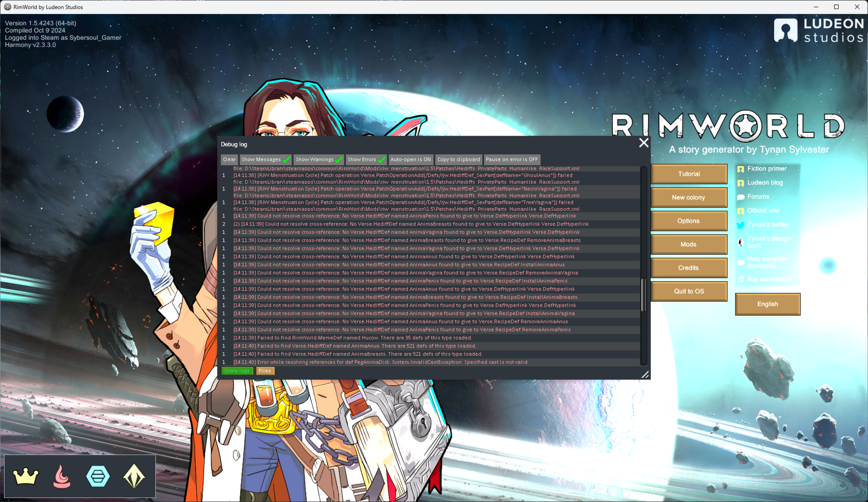Open Tynan's twitter link
Screen dimensions: 868x502
tap(768, 225)
